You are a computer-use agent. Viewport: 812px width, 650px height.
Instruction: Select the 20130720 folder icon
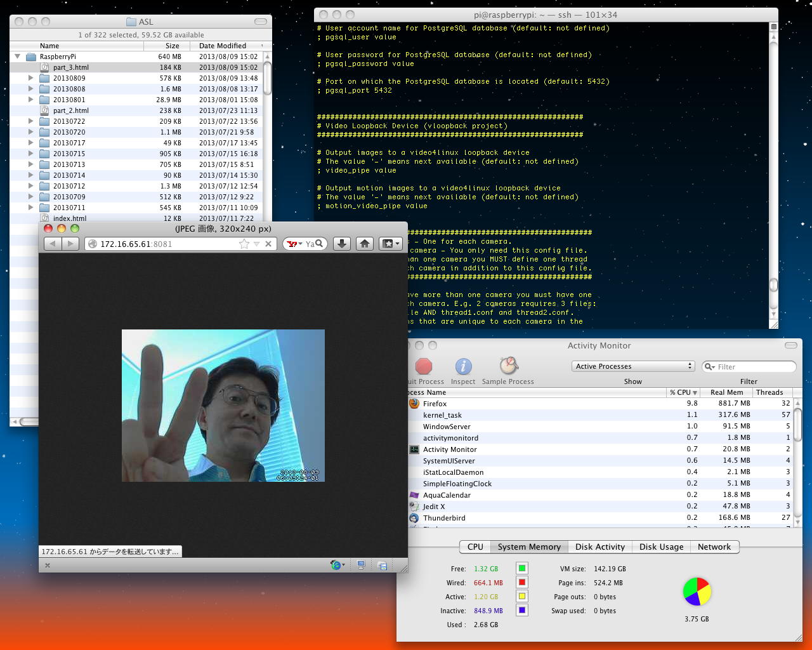coord(44,132)
